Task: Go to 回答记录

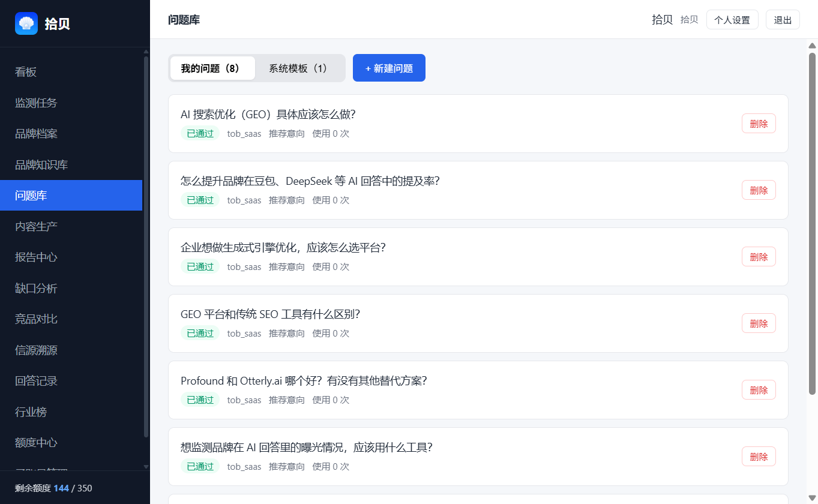Action: pos(71,381)
